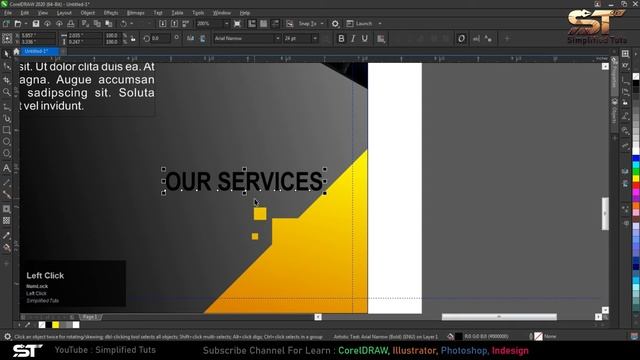Click the red swatch in color palette
The height and width of the screenshot is (360, 640).
coord(636,186)
